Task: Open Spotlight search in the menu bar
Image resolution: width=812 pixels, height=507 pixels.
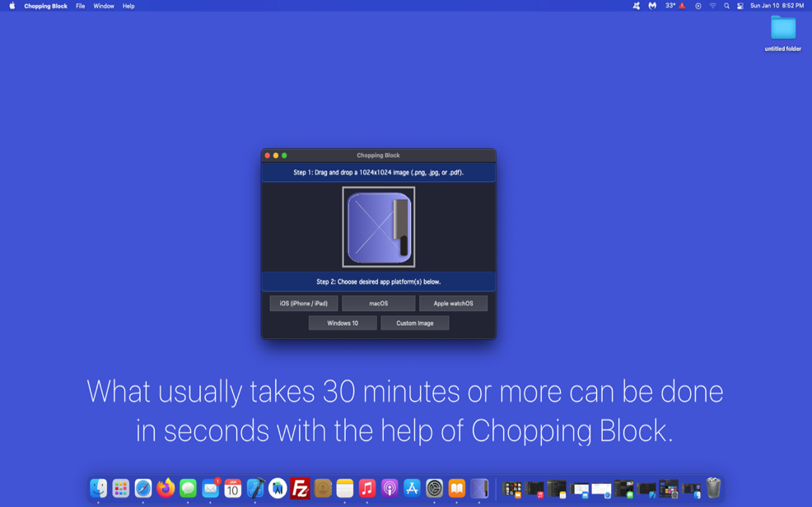Action: [x=726, y=6]
